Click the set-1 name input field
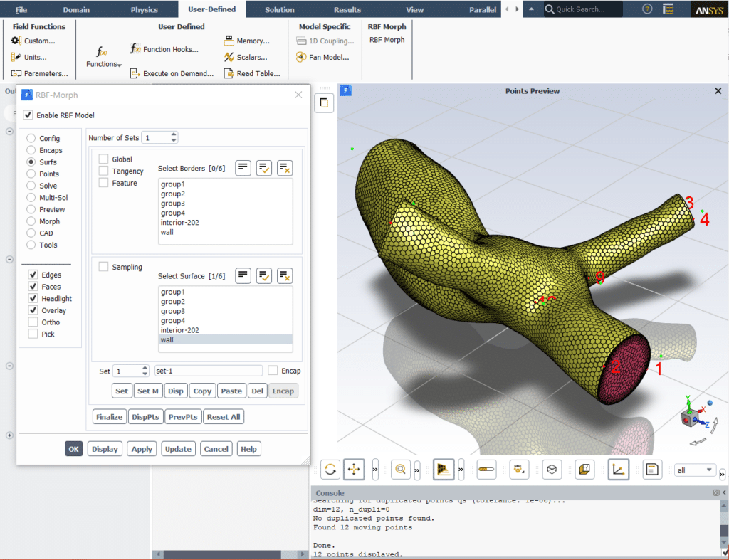Image resolution: width=729 pixels, height=560 pixels. [x=208, y=371]
